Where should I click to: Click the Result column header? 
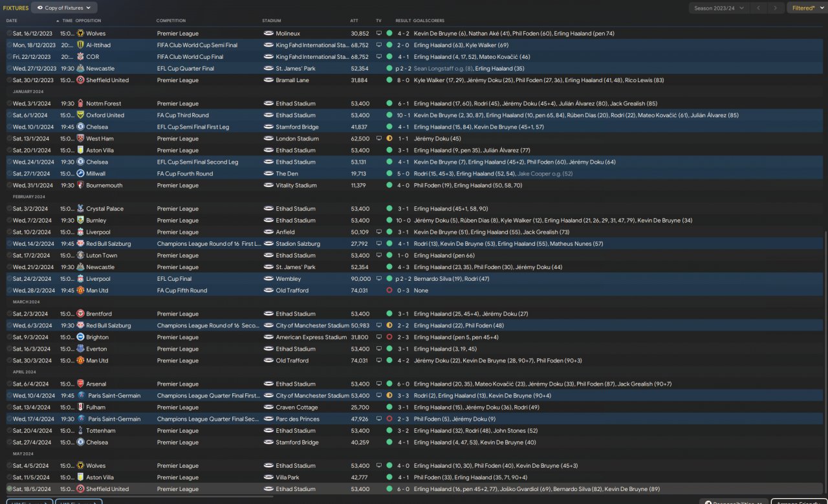click(x=403, y=21)
